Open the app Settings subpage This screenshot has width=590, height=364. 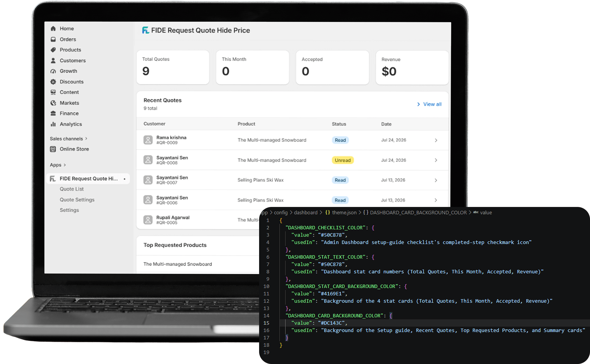pos(69,210)
